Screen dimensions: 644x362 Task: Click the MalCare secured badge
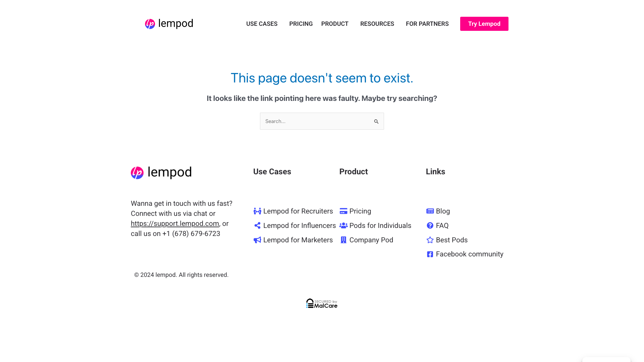pos(321,303)
